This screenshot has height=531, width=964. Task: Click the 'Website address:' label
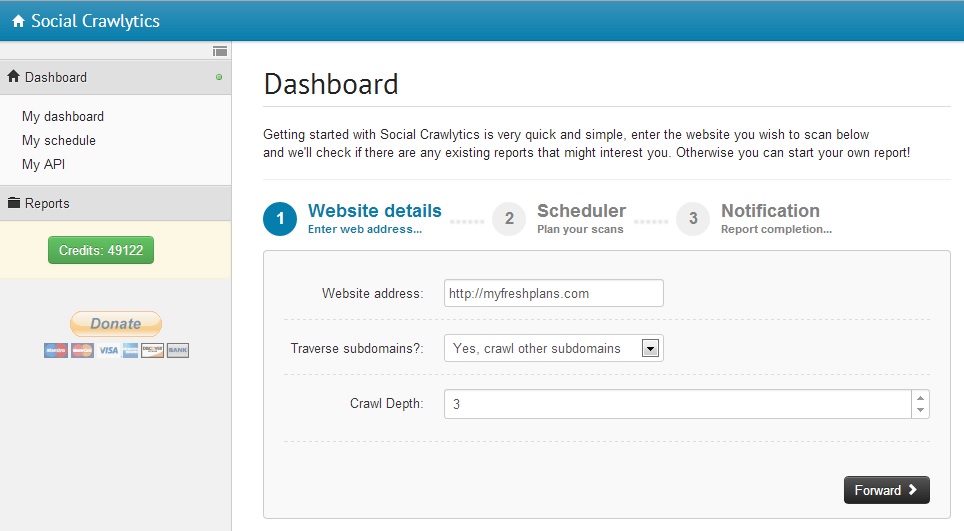tap(373, 294)
